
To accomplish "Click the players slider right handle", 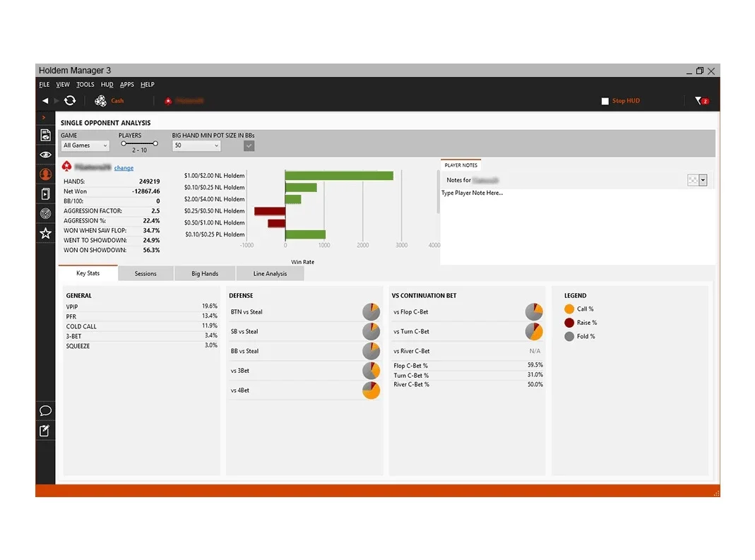I will (x=155, y=143).
